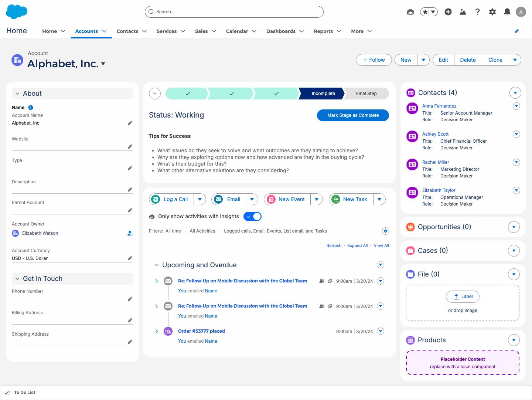Image resolution: width=532 pixels, height=400 pixels.
Task: Open the Einstein assistant icon in header
Action: [x=410, y=12]
